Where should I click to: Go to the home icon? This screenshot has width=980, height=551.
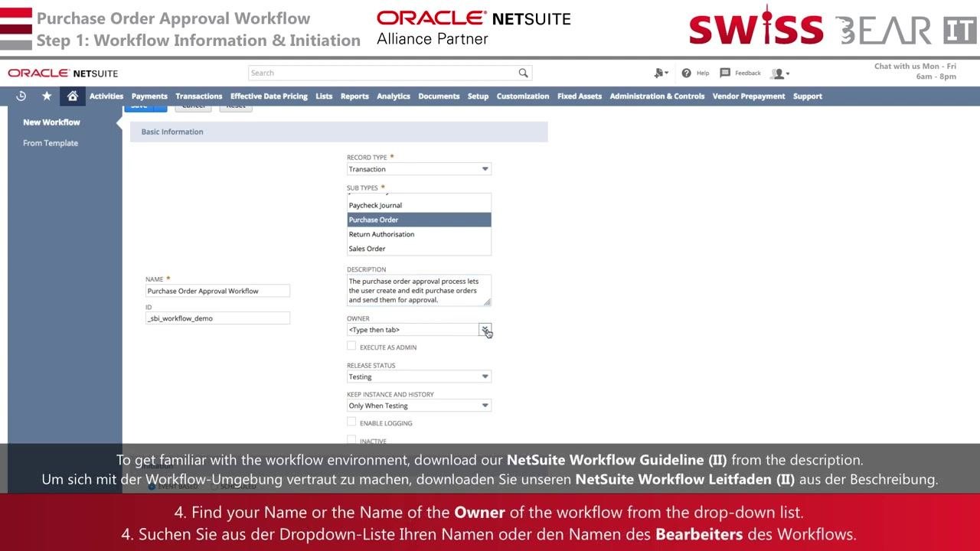coord(72,96)
